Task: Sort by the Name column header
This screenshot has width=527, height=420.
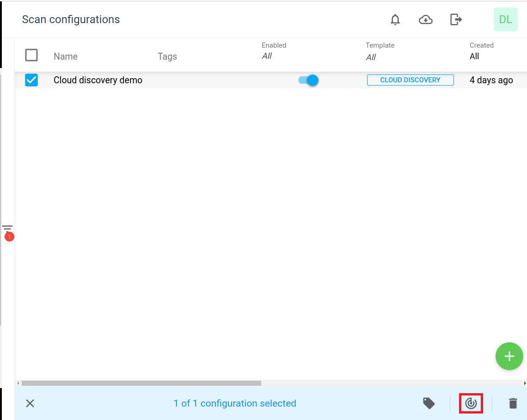Action: pyautogui.click(x=66, y=56)
